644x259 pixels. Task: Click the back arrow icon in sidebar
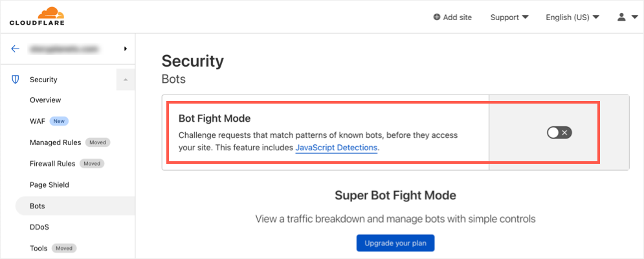[x=16, y=49]
